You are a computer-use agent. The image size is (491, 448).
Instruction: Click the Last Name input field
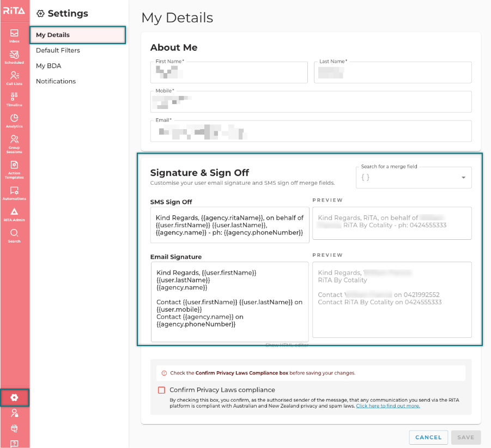point(393,72)
